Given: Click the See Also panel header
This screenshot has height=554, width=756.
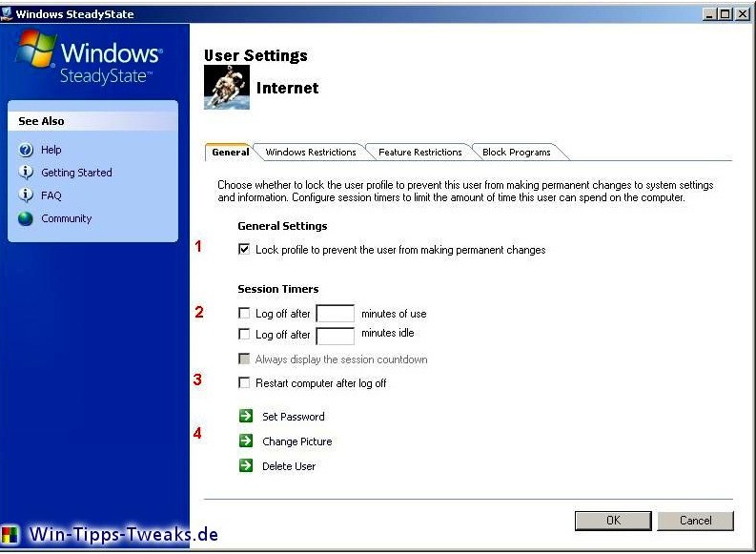Looking at the screenshot, I should point(92,121).
